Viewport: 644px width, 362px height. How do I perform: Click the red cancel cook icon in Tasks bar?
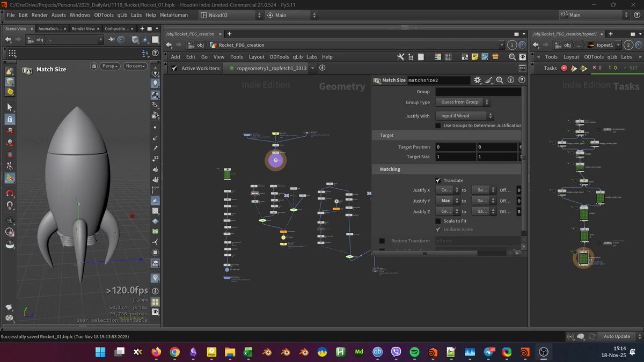pyautogui.click(x=564, y=68)
